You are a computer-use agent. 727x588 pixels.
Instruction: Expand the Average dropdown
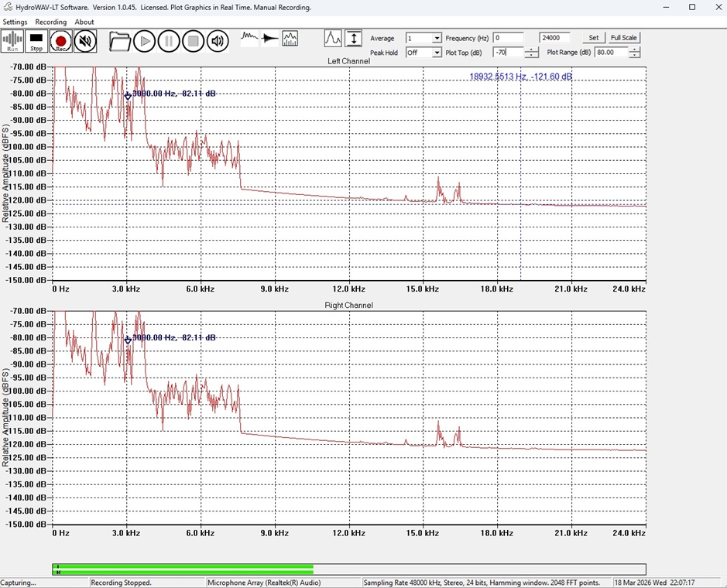[437, 38]
